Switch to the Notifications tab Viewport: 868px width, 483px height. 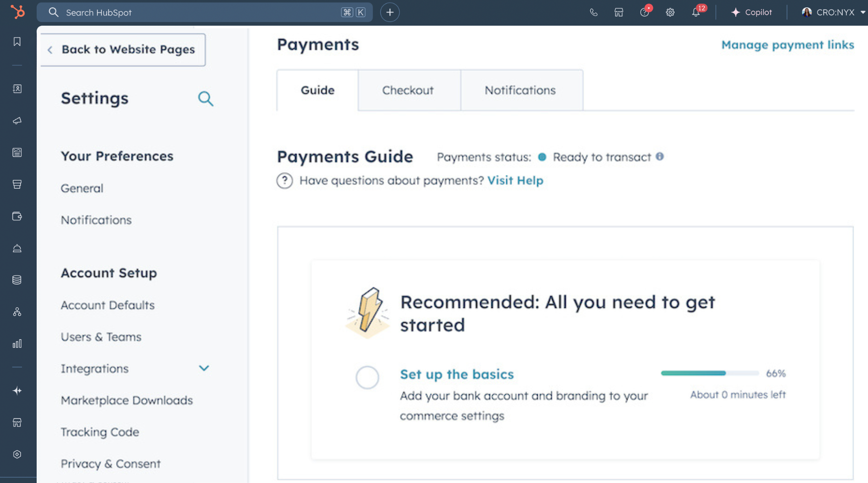click(x=520, y=90)
